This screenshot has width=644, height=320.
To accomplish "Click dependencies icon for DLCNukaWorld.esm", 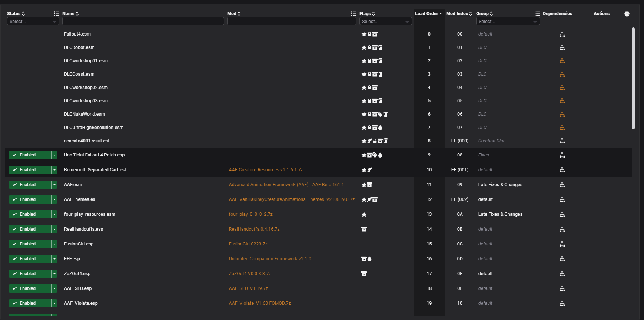I will tap(562, 114).
